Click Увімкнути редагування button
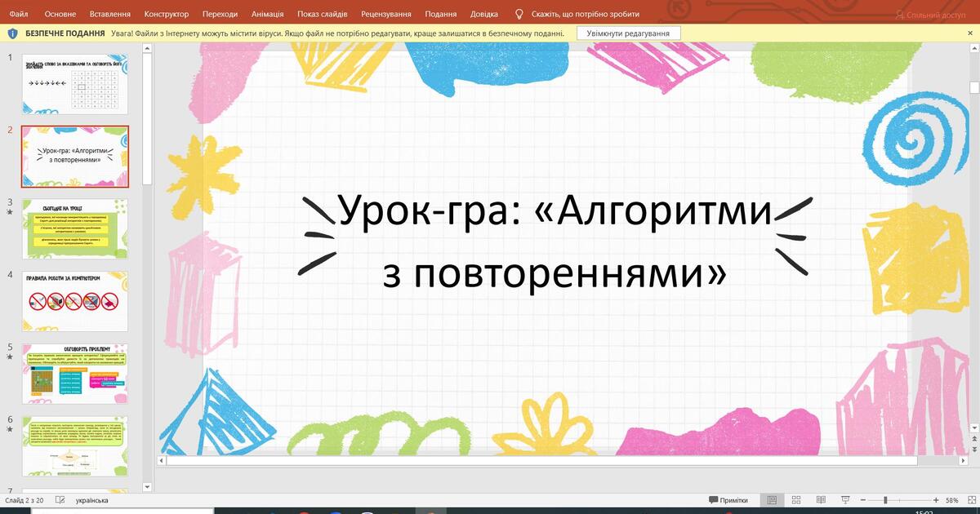 [628, 33]
